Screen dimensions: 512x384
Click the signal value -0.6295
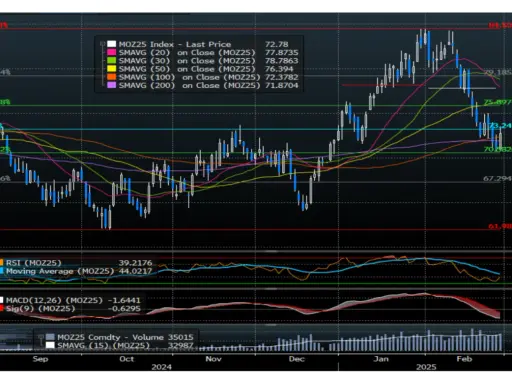point(124,308)
